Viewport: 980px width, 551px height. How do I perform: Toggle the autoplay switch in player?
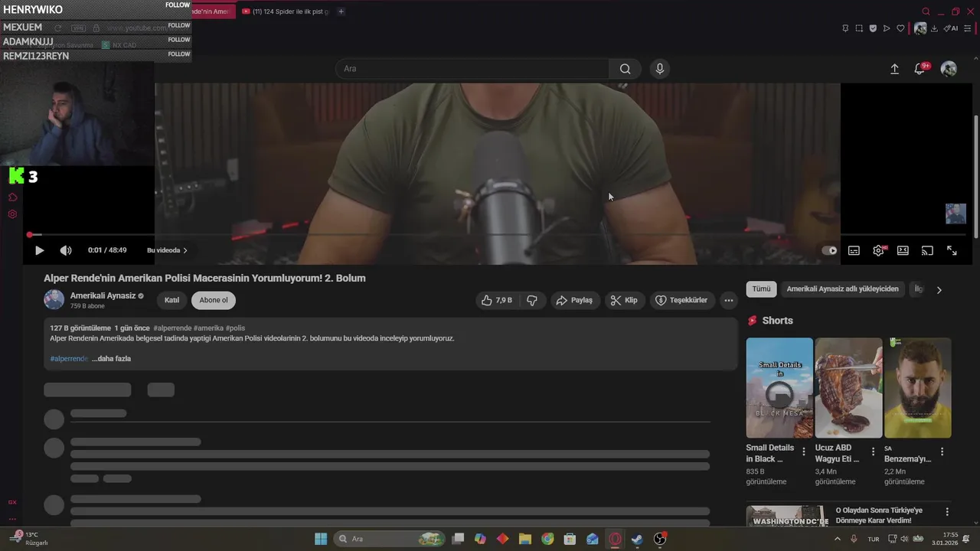tap(829, 250)
